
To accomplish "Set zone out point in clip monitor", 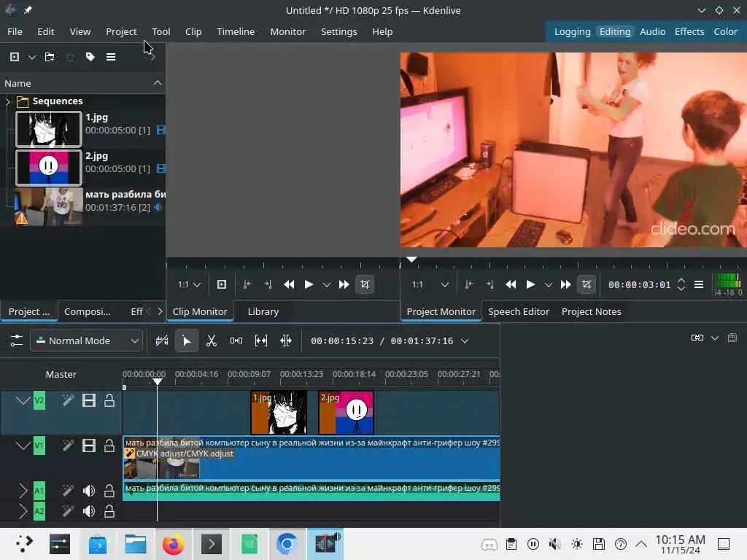I will click(268, 285).
